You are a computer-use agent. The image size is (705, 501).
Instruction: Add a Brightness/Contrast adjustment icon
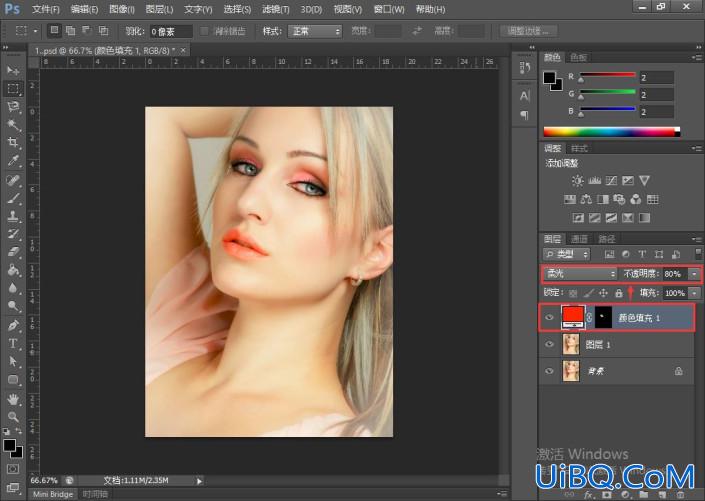577,181
